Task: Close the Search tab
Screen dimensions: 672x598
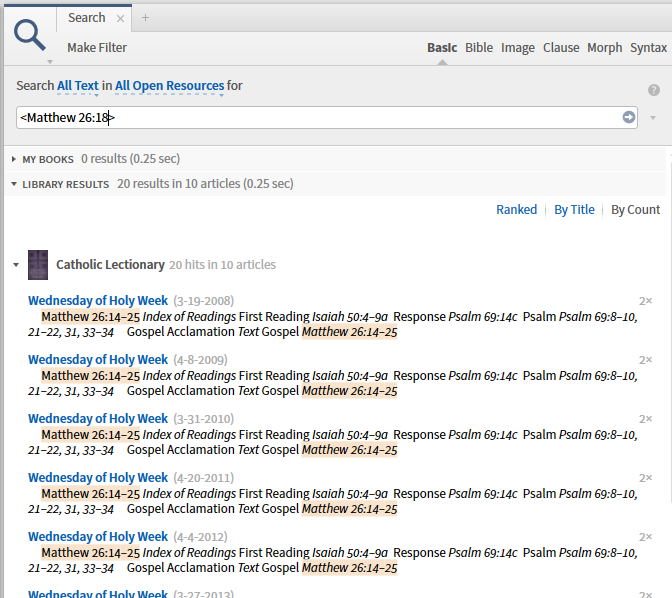Action: (120, 18)
